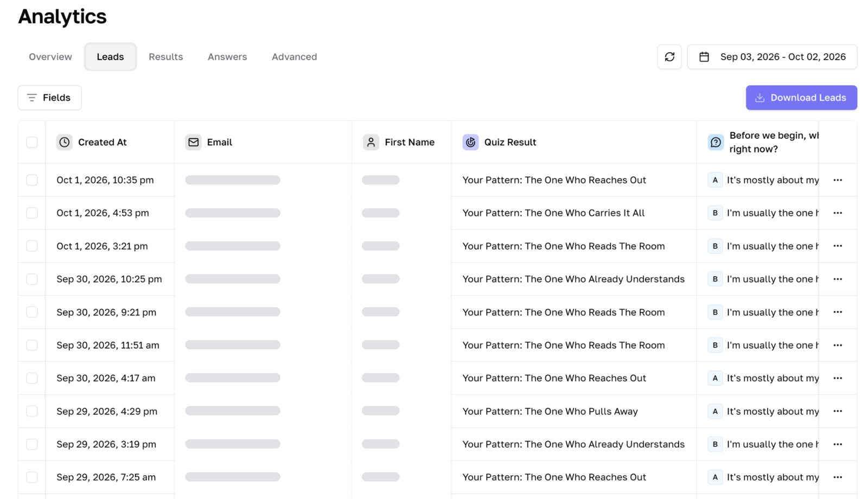Open row menu for Sep 29, 7:25 am lead
Viewport: 868px width, 499px height.
point(838,477)
